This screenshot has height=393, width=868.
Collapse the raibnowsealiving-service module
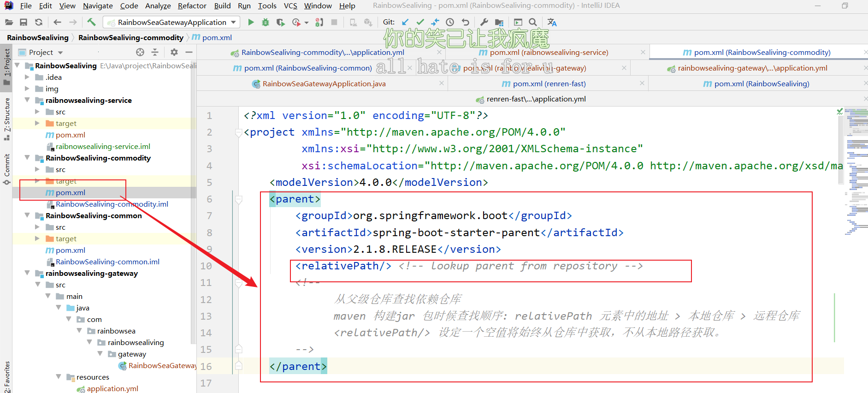27,100
